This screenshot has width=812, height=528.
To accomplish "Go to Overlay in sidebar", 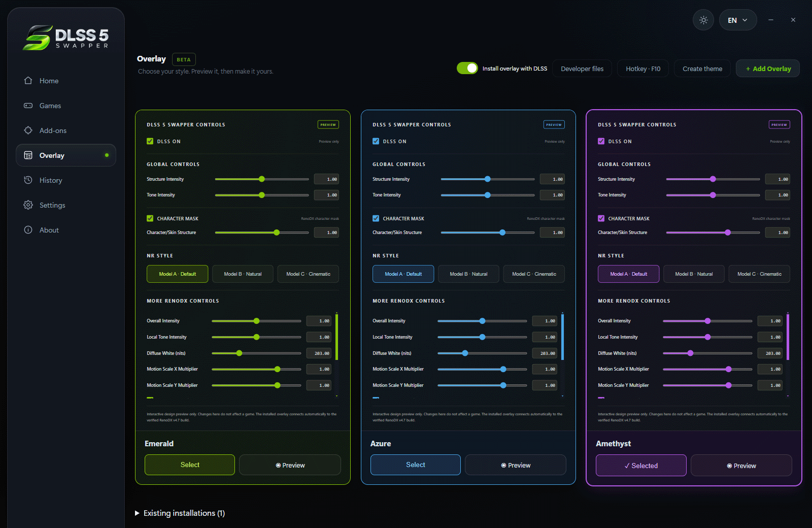I will click(x=66, y=155).
